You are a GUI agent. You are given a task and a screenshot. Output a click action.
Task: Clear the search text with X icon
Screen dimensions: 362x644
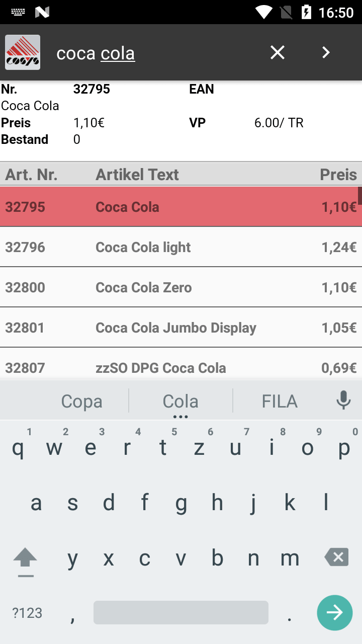click(278, 52)
